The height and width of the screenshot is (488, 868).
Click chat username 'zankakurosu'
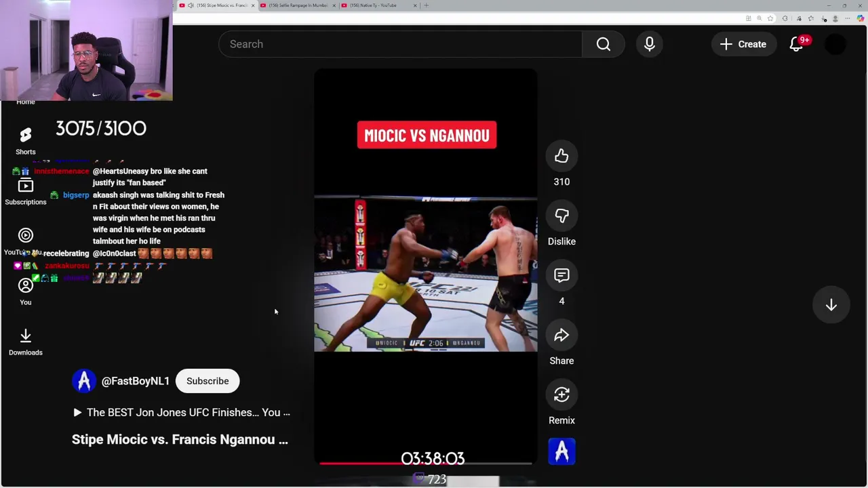pyautogui.click(x=67, y=266)
